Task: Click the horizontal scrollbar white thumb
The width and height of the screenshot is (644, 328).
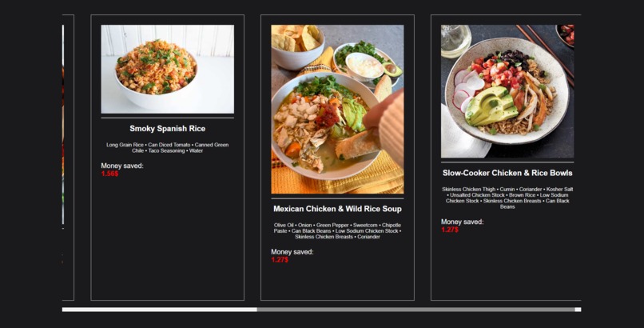Action: point(159,310)
